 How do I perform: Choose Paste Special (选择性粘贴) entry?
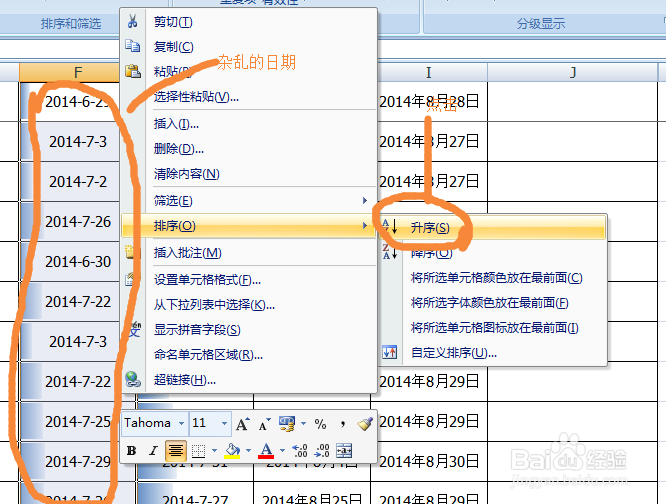click(249, 97)
